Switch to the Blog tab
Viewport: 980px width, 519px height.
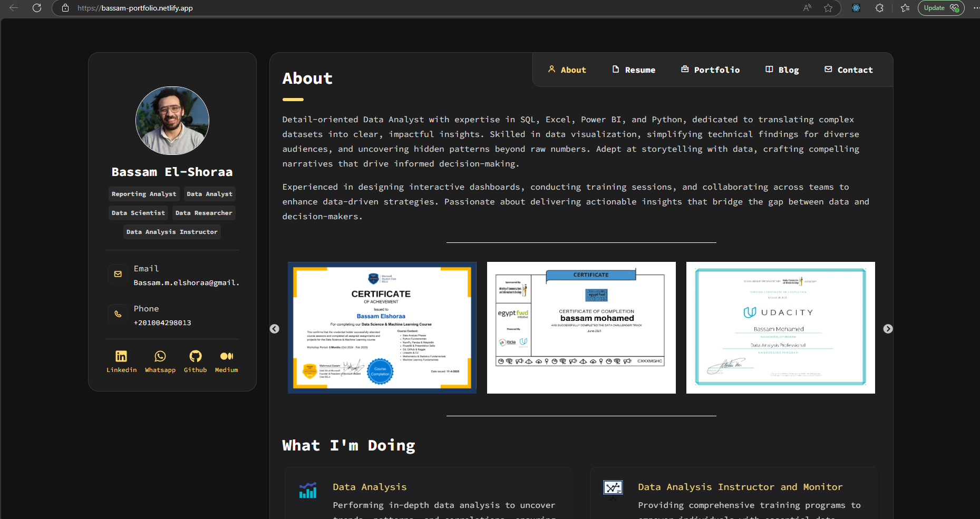tap(782, 70)
